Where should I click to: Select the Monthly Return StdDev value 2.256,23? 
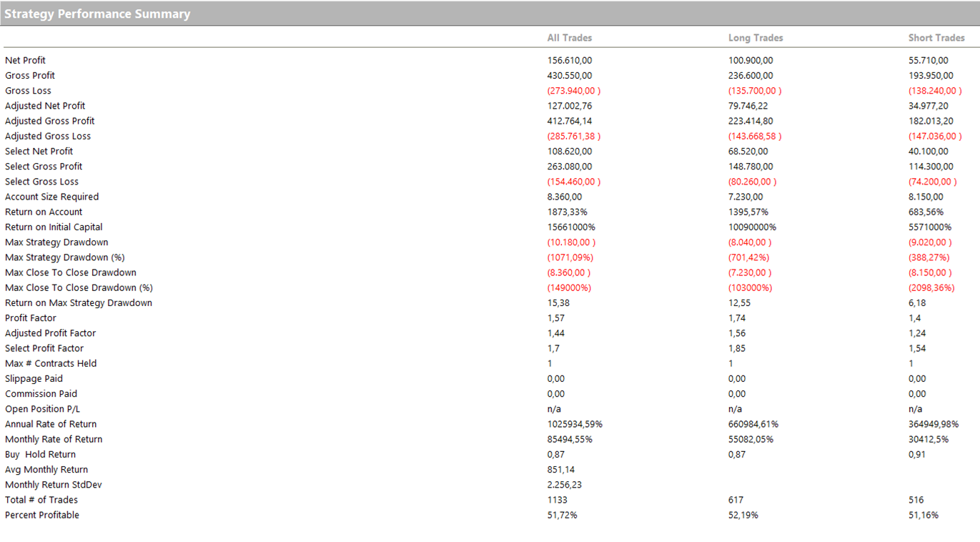pos(564,485)
